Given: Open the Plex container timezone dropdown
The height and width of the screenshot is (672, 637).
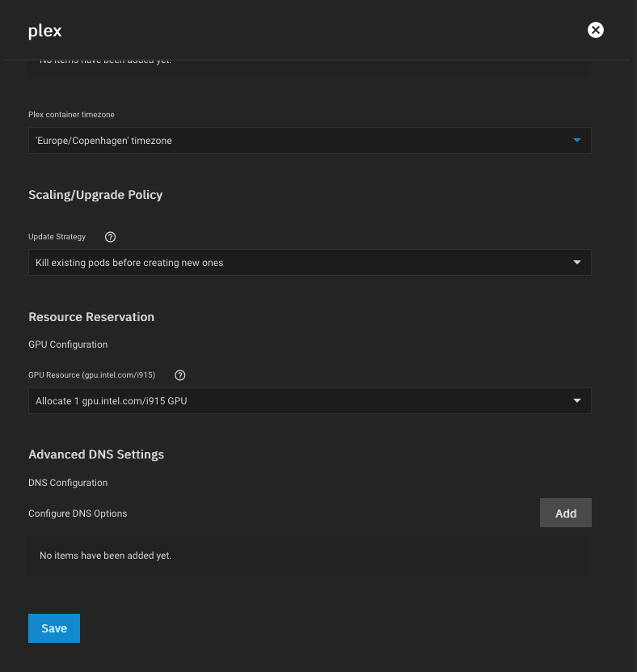Looking at the screenshot, I should coord(310,141).
